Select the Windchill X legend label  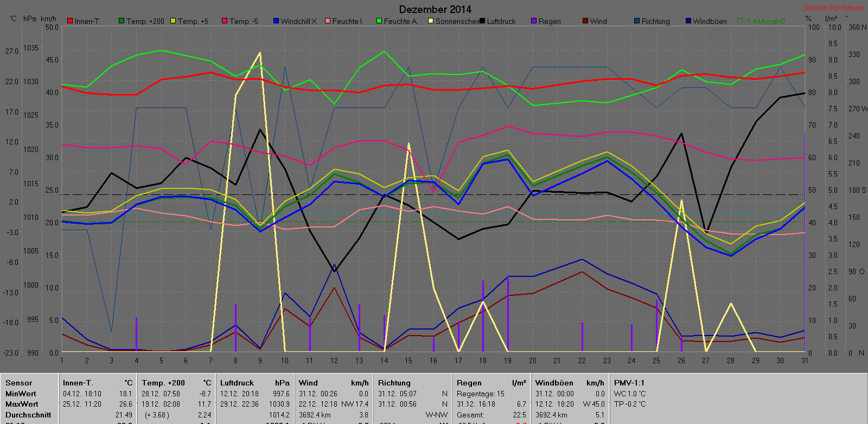coord(299,22)
